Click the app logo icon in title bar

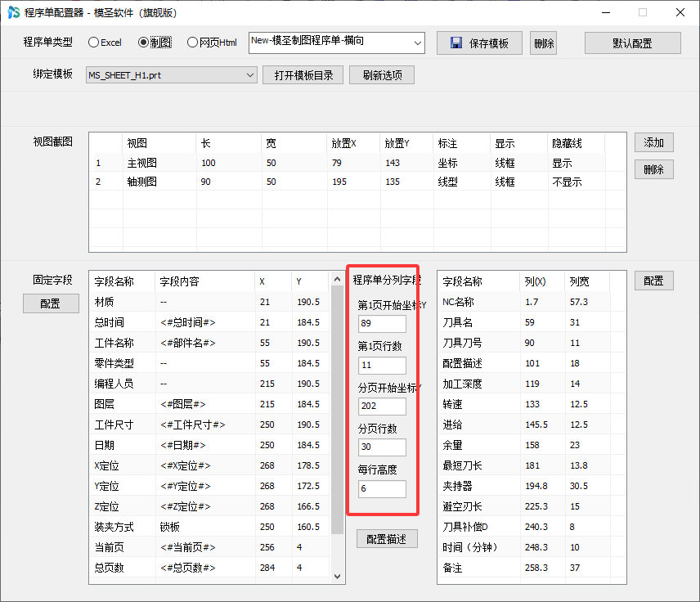pos(14,12)
